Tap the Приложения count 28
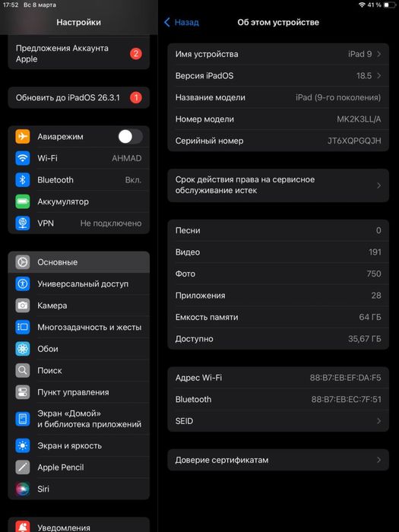The height and width of the screenshot is (532, 399). coord(376,296)
